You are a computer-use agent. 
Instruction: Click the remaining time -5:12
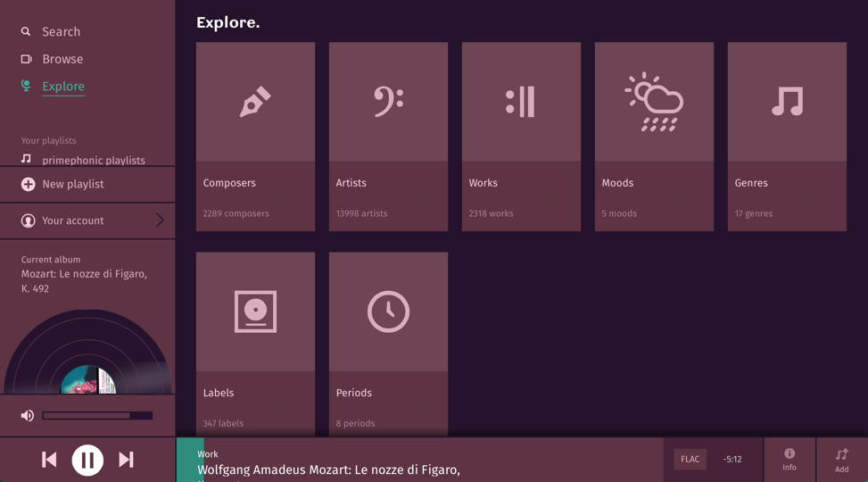pos(732,460)
